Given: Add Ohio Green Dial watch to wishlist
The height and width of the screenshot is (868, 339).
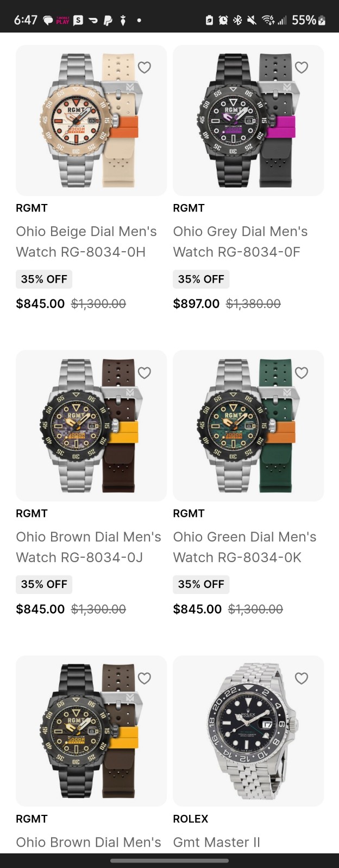Looking at the screenshot, I should point(302,373).
